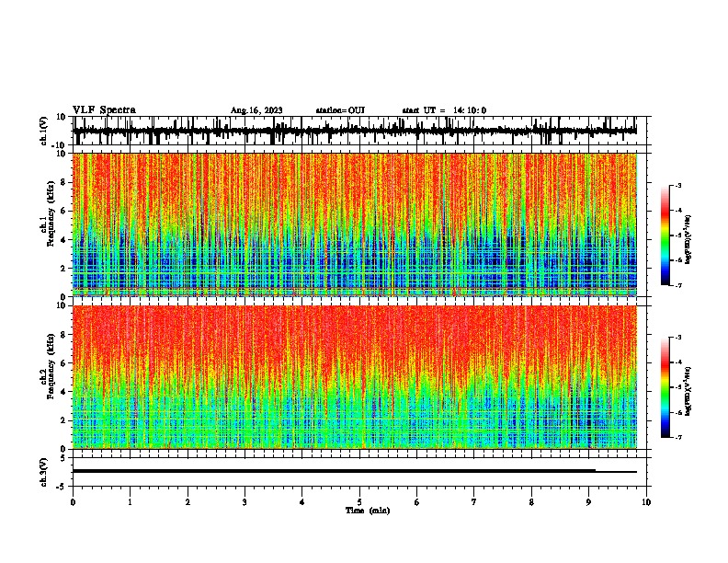Click the "-7" value on ch.1 colorbar

(x=677, y=285)
